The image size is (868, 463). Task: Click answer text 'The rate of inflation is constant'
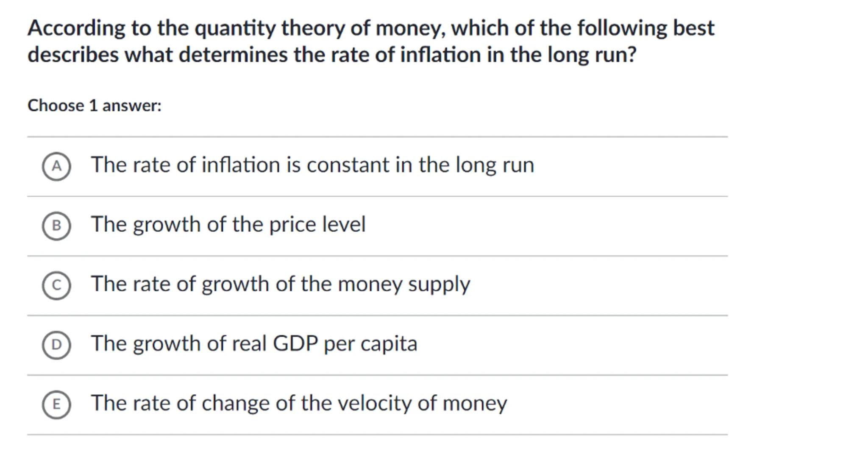point(312,165)
